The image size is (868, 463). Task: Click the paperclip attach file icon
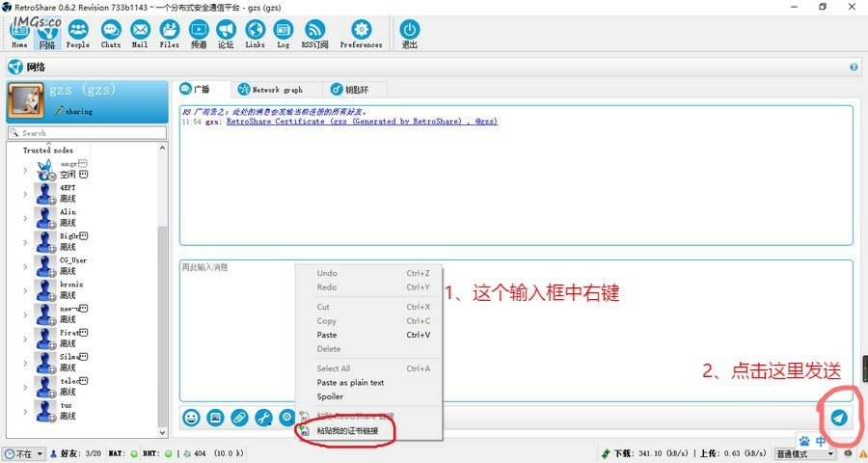[240, 418]
